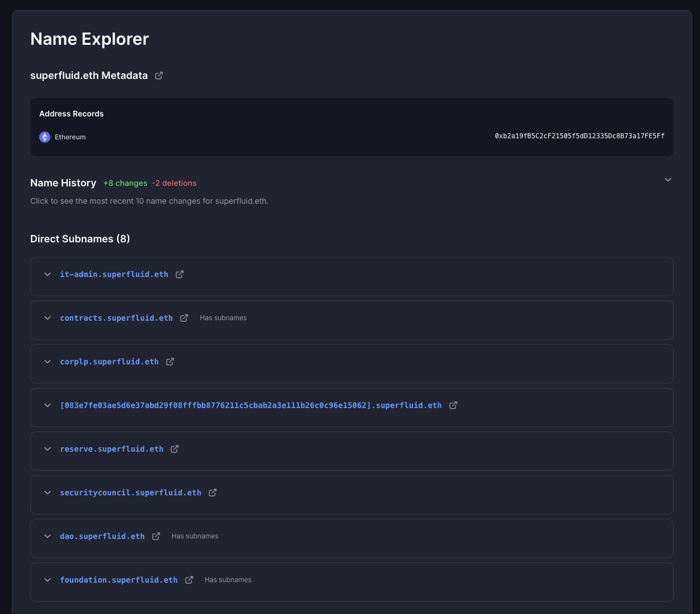Open the [083e7fe03ae5d6e…].superfluid.eth name link

click(x=251, y=405)
